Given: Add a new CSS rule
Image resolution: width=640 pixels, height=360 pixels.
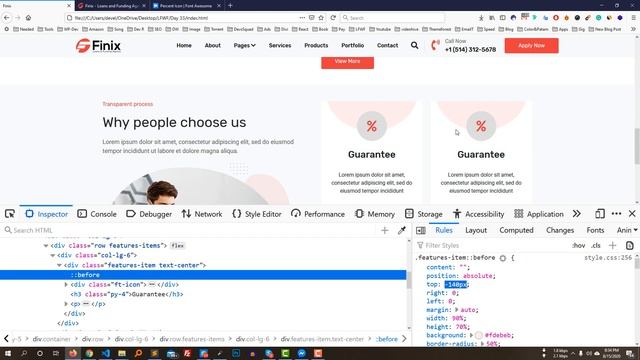Looking at the screenshot, I should pos(612,245).
